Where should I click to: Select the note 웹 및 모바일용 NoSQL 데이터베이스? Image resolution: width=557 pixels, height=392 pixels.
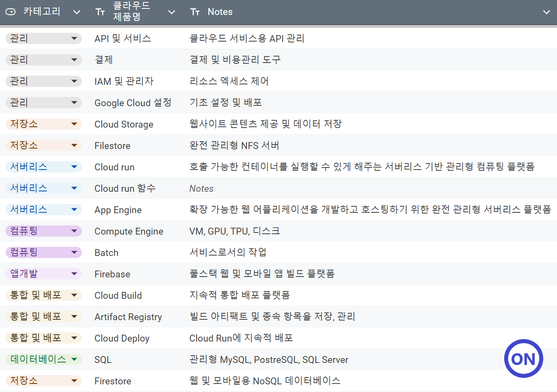pyautogui.click(x=265, y=381)
